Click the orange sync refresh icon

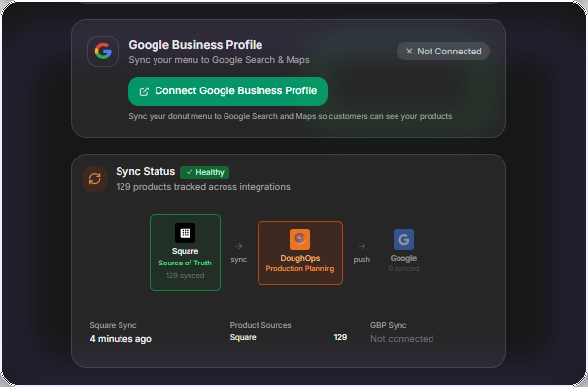pos(95,179)
